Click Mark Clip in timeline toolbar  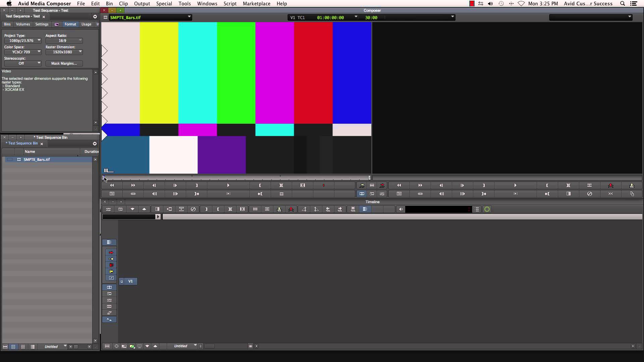pos(230,209)
